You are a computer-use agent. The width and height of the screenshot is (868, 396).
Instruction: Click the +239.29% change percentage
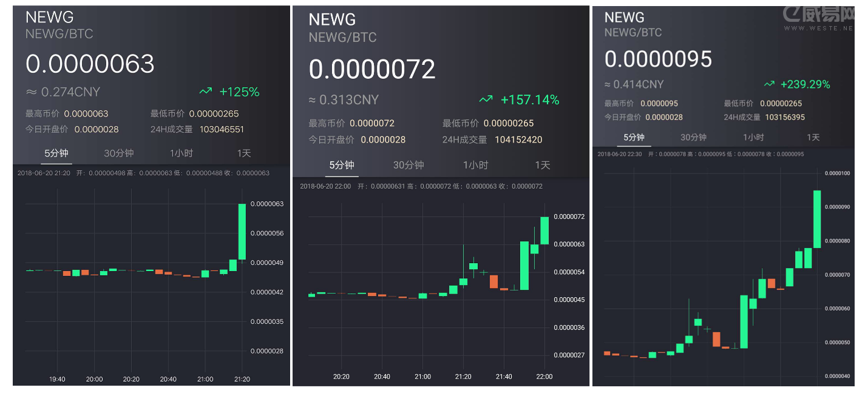click(x=805, y=84)
